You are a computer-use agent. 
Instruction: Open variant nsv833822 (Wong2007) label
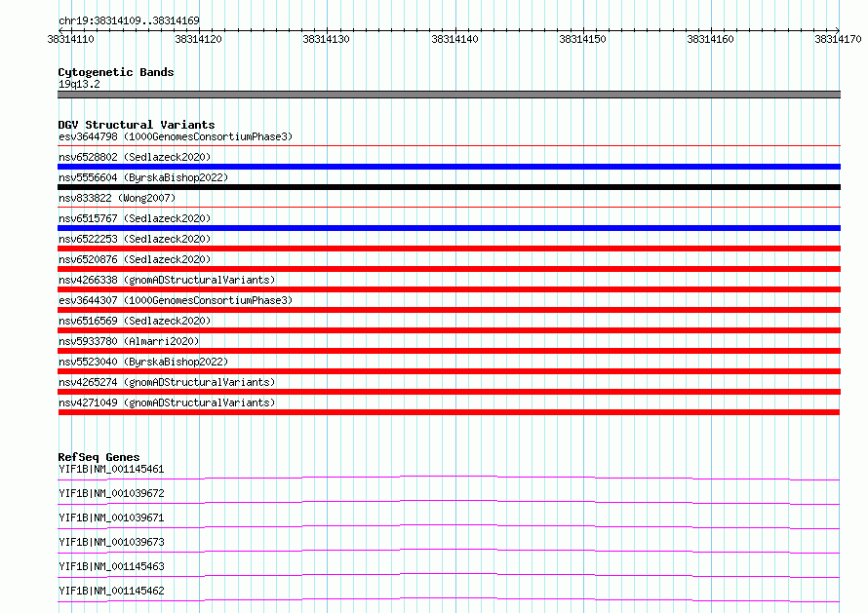pos(117,198)
